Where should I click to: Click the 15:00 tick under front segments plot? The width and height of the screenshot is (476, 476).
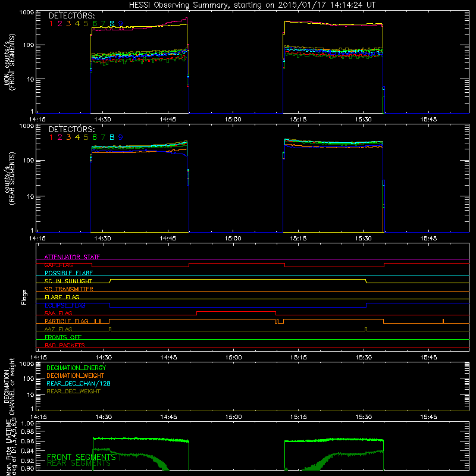(x=233, y=120)
